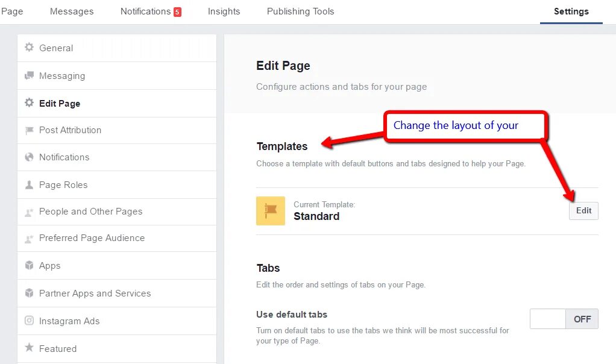Open the Insights tab
The width and height of the screenshot is (616, 364).
coord(224,11)
